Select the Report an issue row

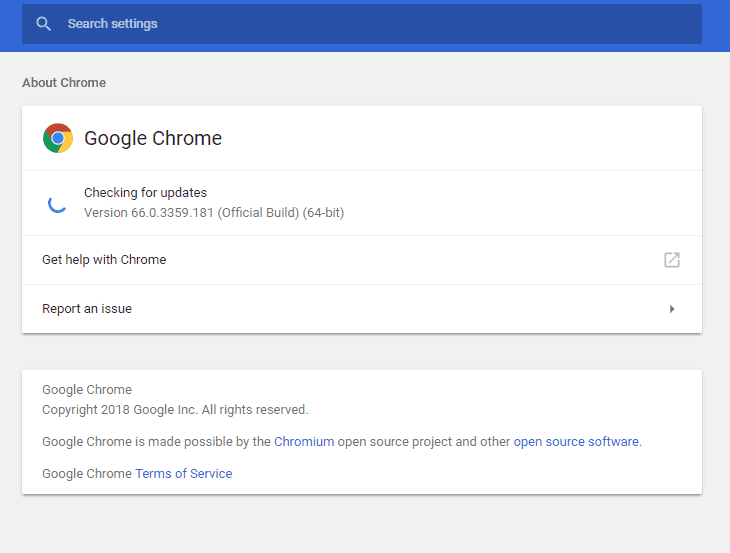(x=362, y=309)
